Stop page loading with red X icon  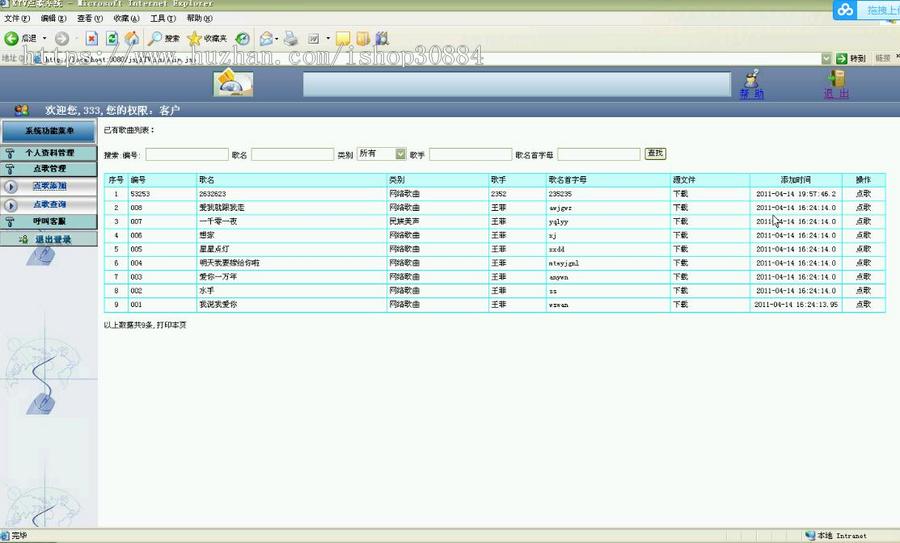point(92,38)
